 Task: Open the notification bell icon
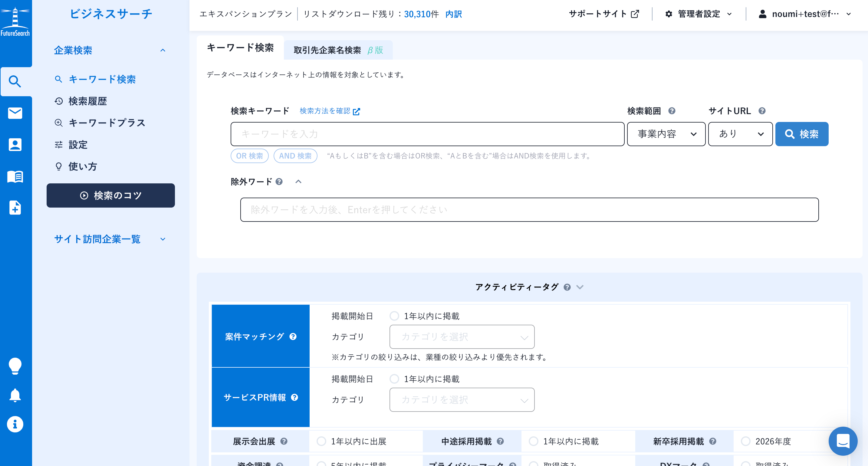coord(15,395)
